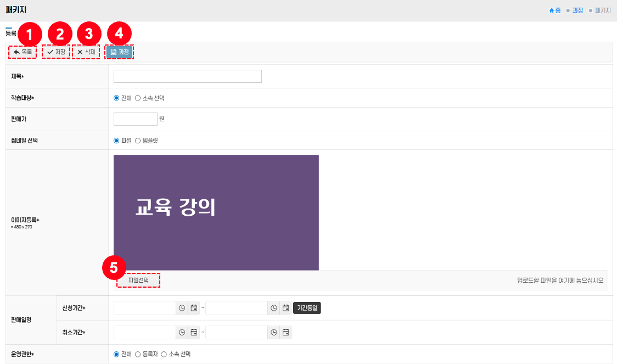Click 파일선택 to choose an image file
This screenshot has height=364, width=617.
(x=138, y=280)
